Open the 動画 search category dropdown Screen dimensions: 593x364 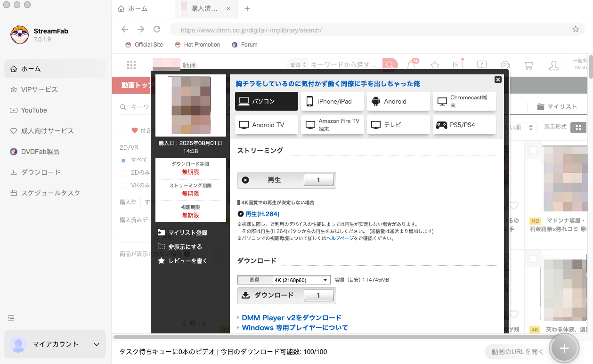[x=298, y=65]
